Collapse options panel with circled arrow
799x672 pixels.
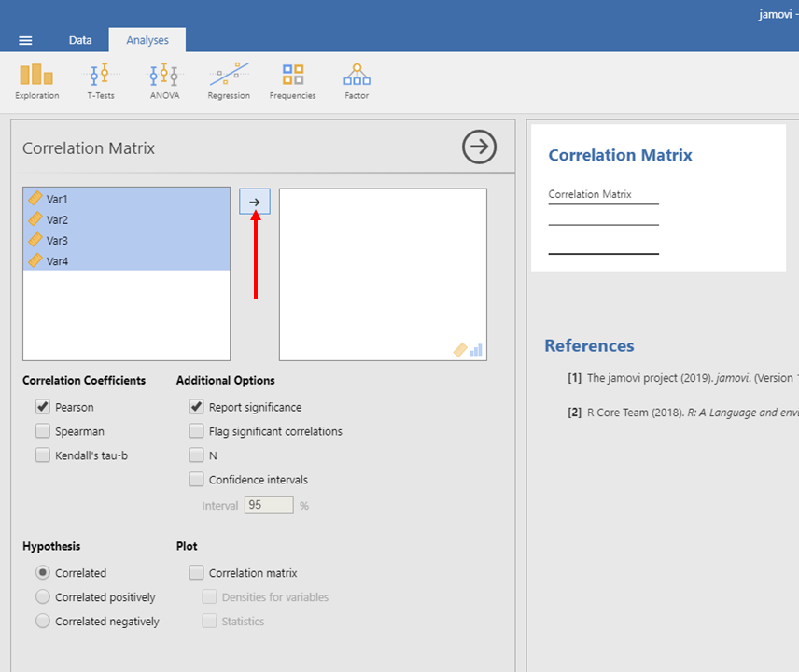pyautogui.click(x=480, y=147)
